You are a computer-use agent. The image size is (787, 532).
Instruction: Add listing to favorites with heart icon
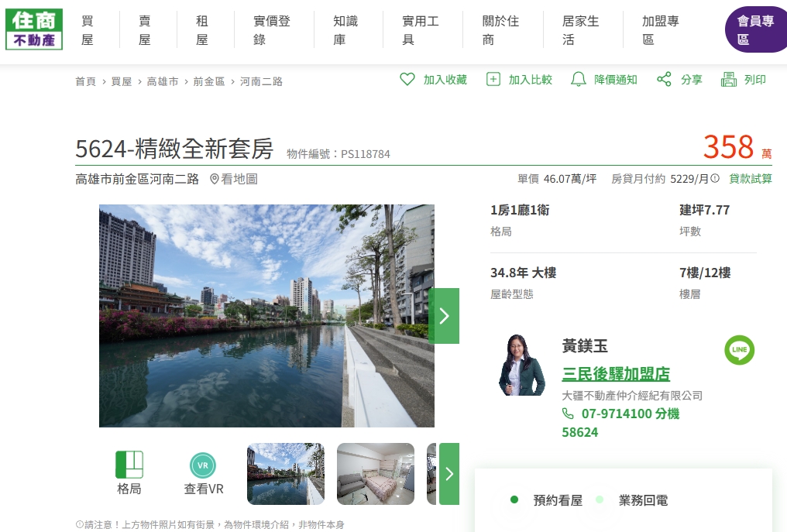pyautogui.click(x=407, y=79)
